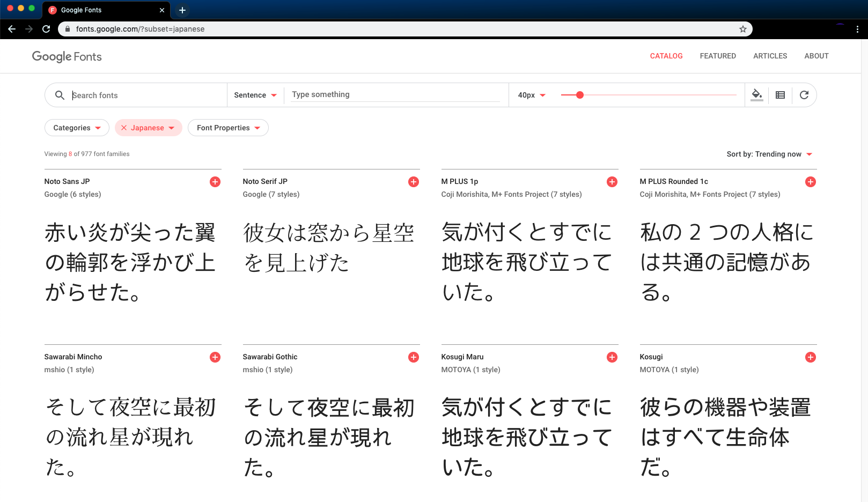Go to the ARTICLES tab
868x502 pixels.
tap(770, 56)
